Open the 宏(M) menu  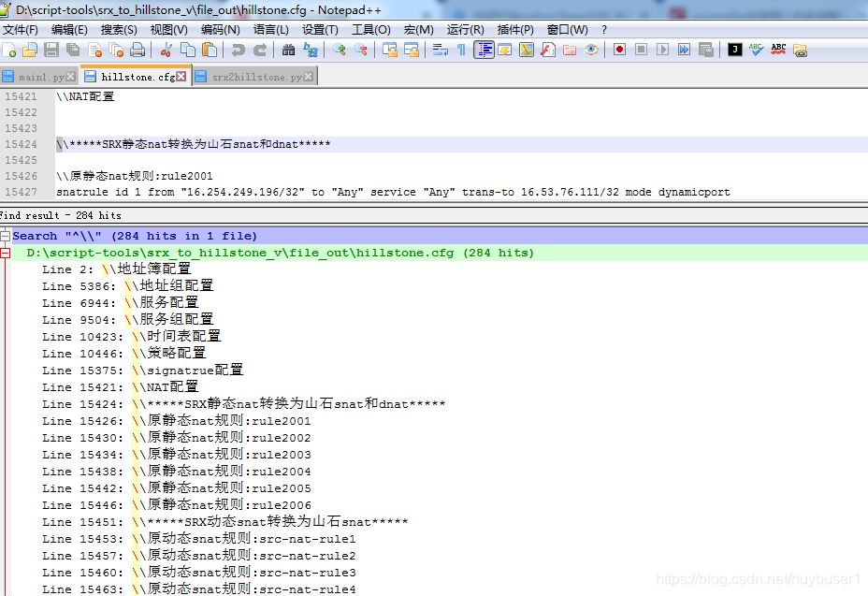point(418,30)
